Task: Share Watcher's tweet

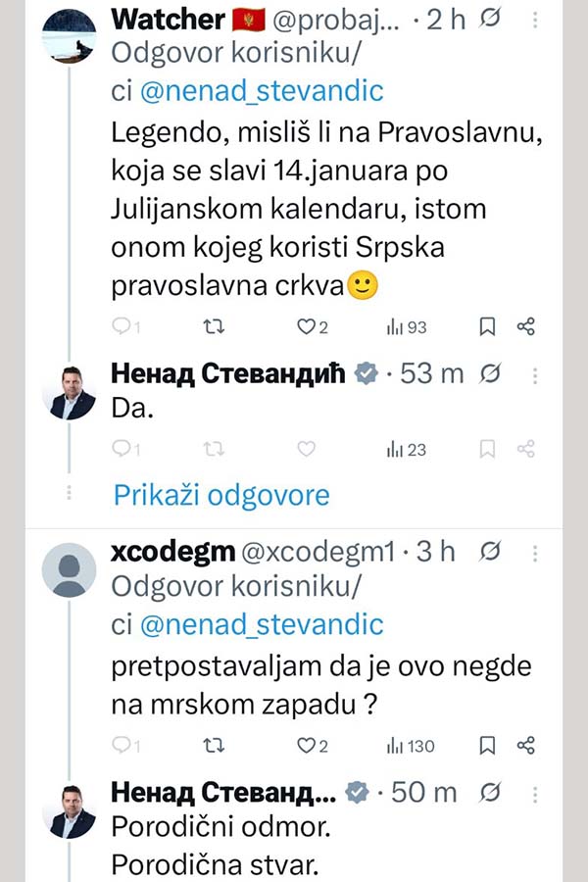Action: [x=526, y=326]
